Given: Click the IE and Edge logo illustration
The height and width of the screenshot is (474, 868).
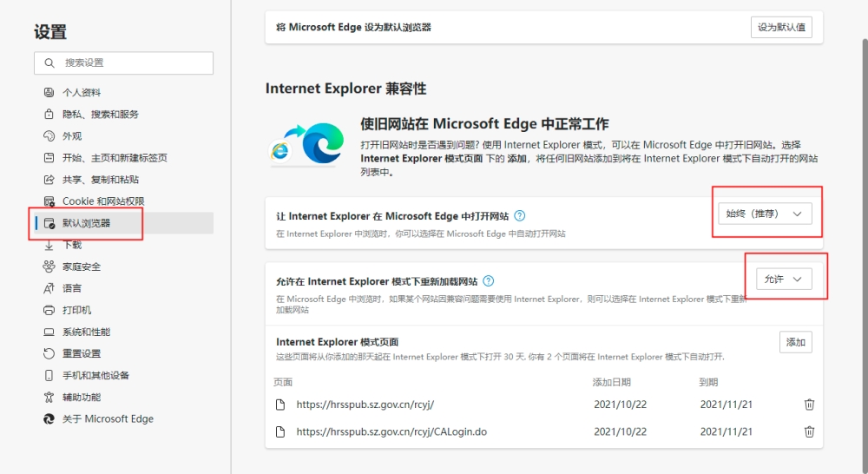Looking at the screenshot, I should tap(306, 144).
